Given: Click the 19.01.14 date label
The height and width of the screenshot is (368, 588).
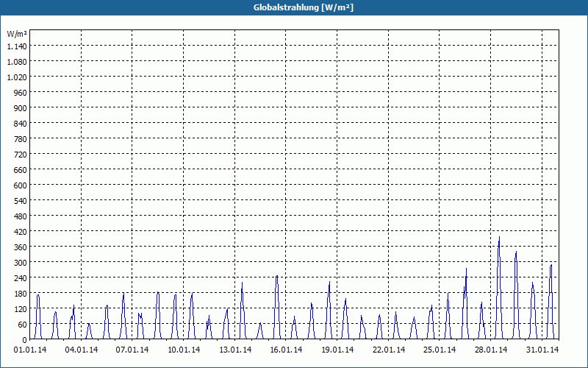Looking at the screenshot, I should [x=337, y=350].
